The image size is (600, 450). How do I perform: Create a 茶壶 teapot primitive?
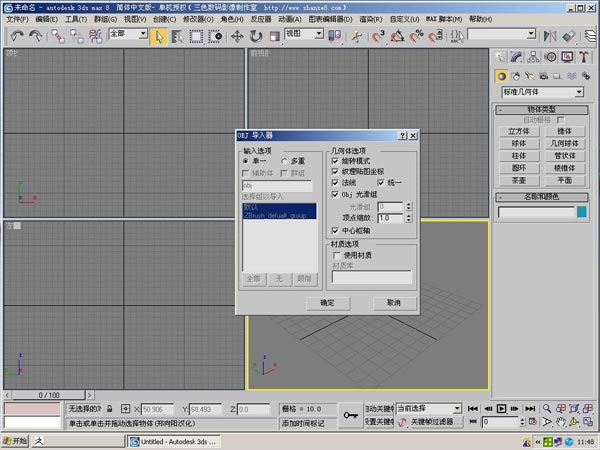pos(519,180)
